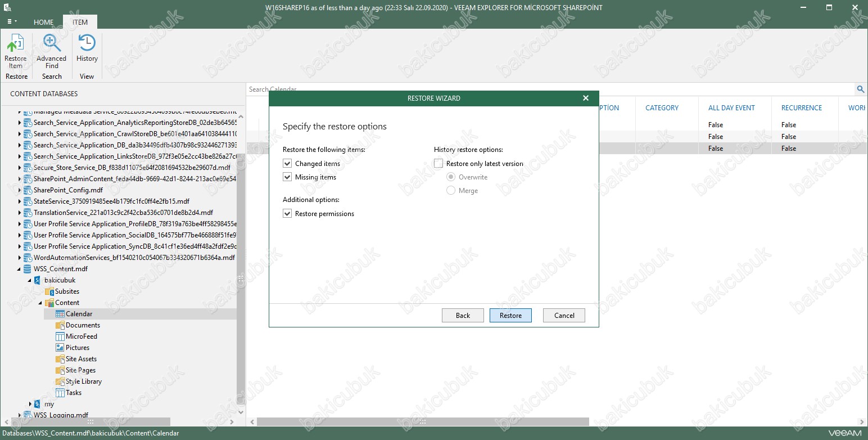Click the Site Assets library icon
Image resolution: width=868 pixels, height=440 pixels.
[60, 359]
